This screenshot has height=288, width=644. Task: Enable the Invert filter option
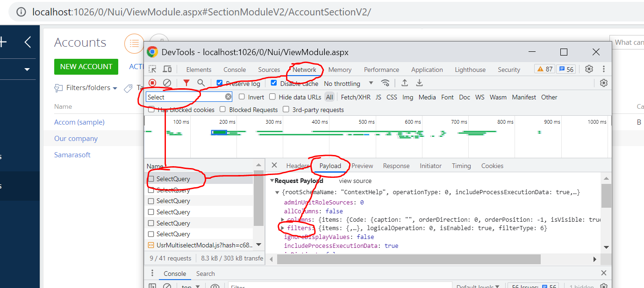243,97
